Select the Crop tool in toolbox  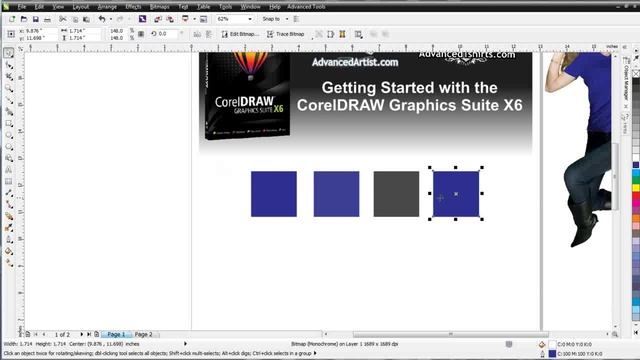[x=9, y=76]
